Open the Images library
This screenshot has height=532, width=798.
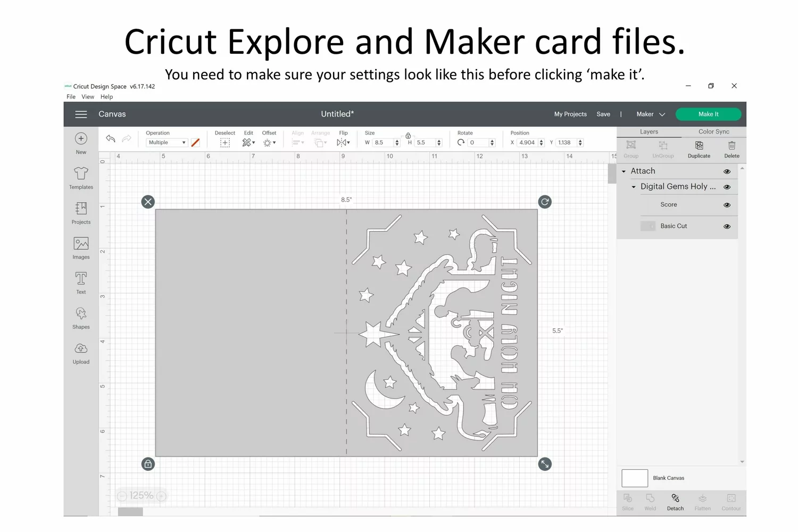[81, 248]
